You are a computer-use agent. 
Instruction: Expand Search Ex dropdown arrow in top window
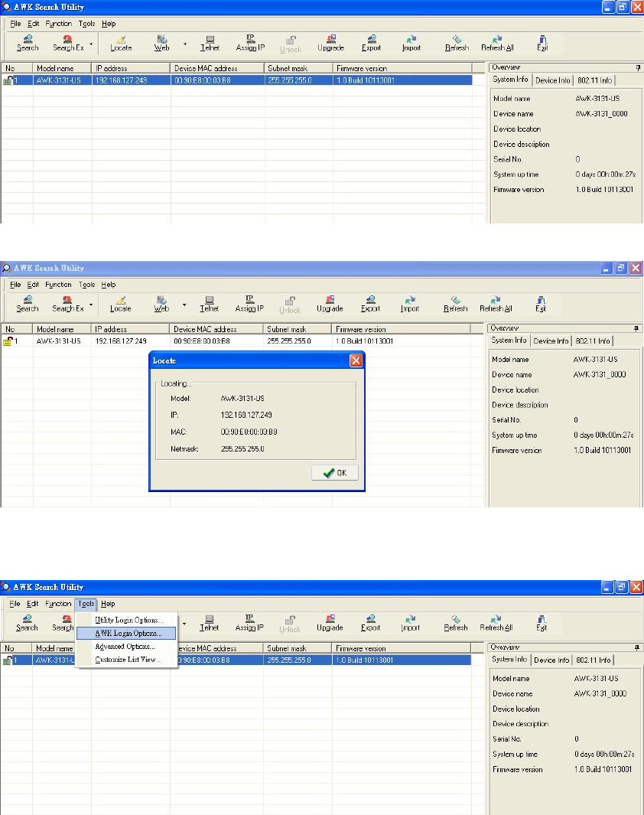pyautogui.click(x=92, y=44)
